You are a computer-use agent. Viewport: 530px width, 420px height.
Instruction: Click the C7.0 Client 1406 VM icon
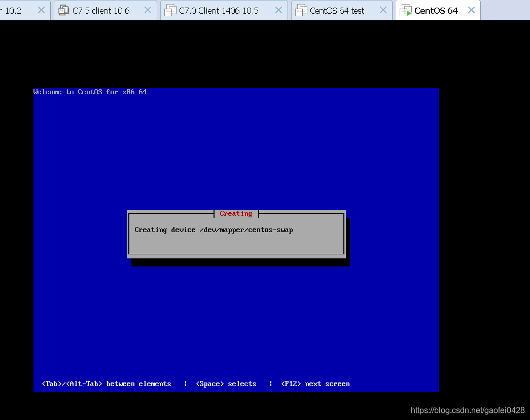coord(170,11)
